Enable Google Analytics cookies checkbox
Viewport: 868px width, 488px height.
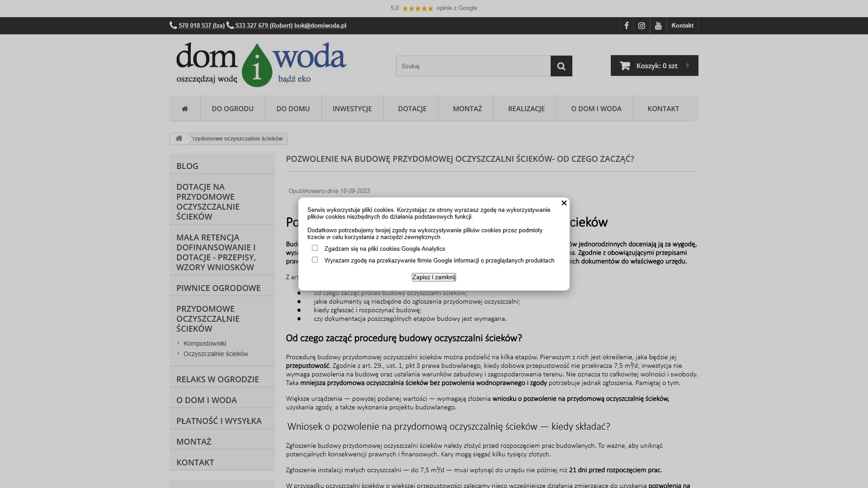tap(315, 248)
